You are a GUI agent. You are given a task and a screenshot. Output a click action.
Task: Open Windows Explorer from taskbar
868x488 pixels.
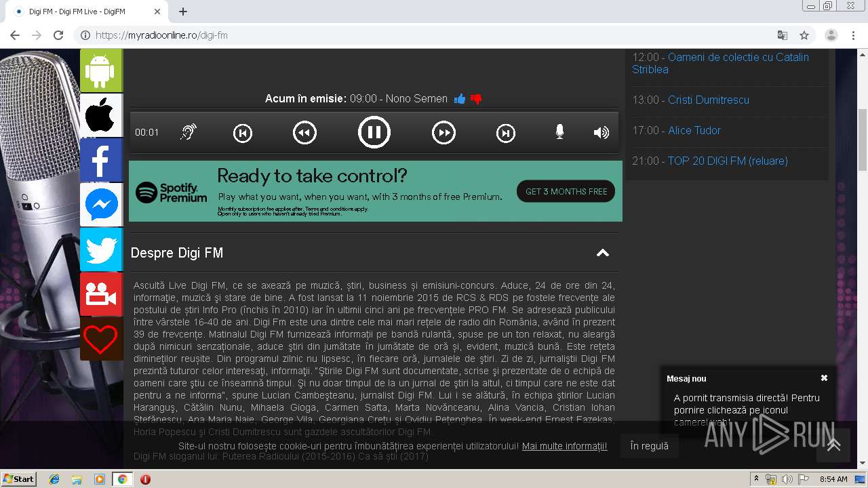pyautogui.click(x=77, y=479)
